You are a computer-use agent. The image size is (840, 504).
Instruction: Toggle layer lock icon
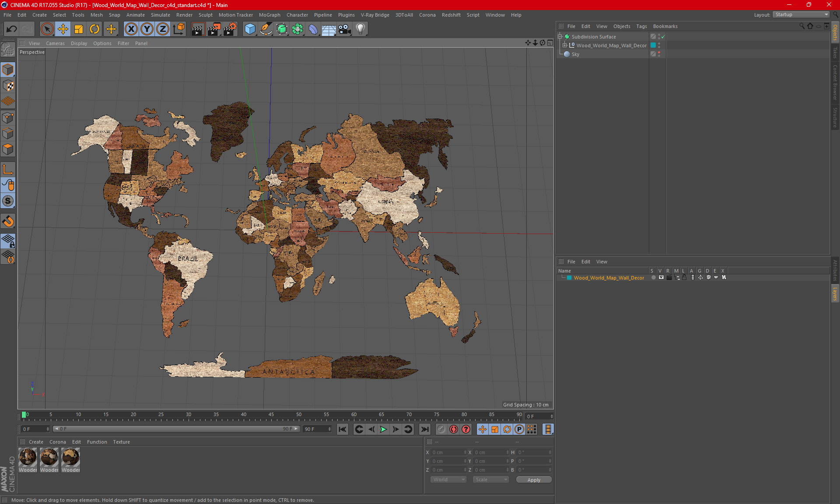(684, 278)
